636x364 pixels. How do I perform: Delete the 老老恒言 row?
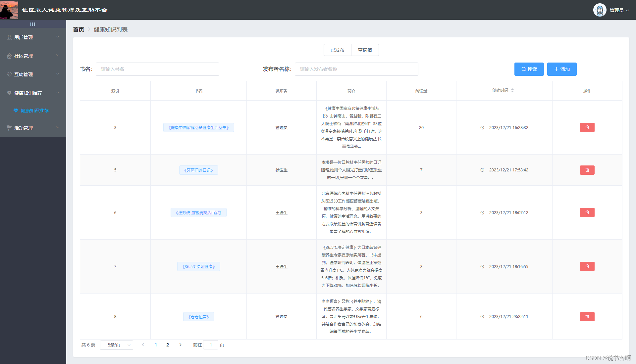tap(587, 317)
